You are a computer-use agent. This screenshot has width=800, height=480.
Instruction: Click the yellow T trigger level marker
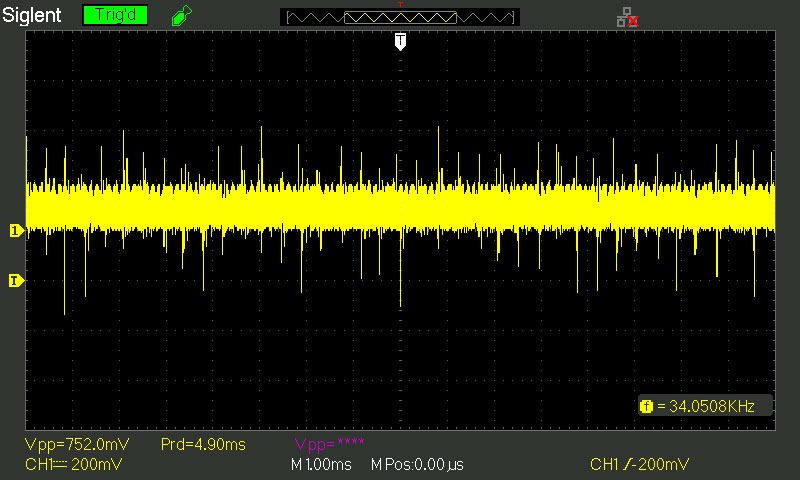tap(16, 281)
